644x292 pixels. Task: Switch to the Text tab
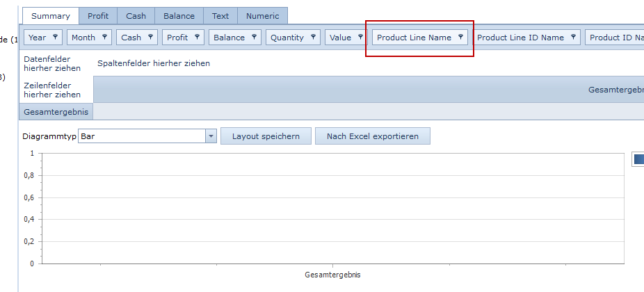click(220, 16)
